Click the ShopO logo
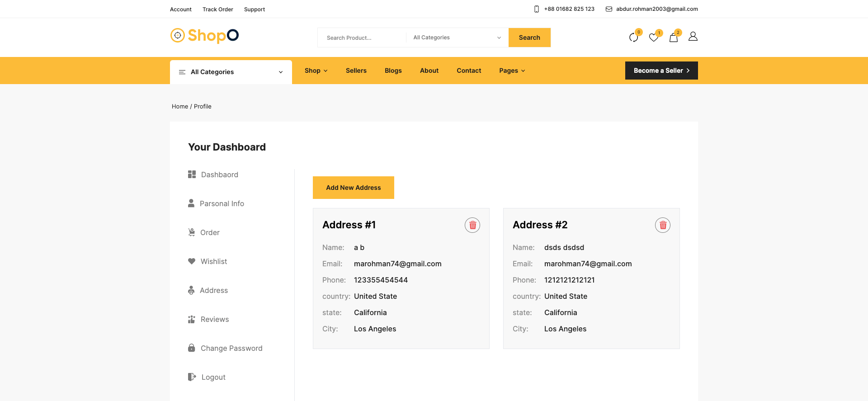This screenshot has height=401, width=868. [x=204, y=35]
